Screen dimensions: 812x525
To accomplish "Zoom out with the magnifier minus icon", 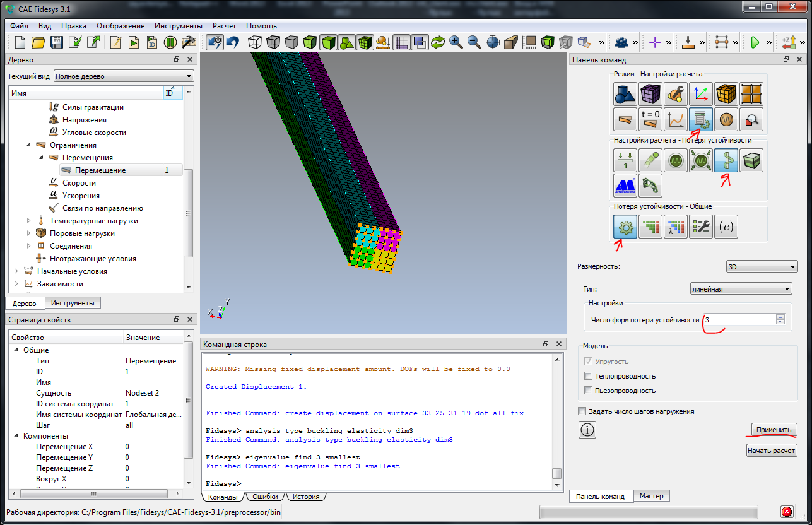I will (474, 42).
